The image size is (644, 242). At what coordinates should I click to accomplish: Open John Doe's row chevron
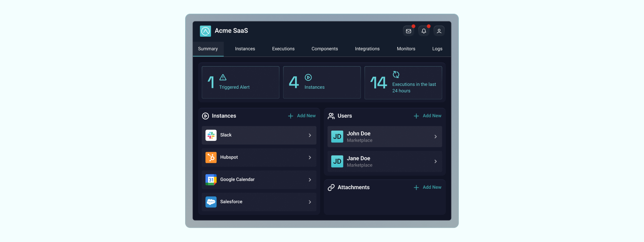click(x=436, y=137)
